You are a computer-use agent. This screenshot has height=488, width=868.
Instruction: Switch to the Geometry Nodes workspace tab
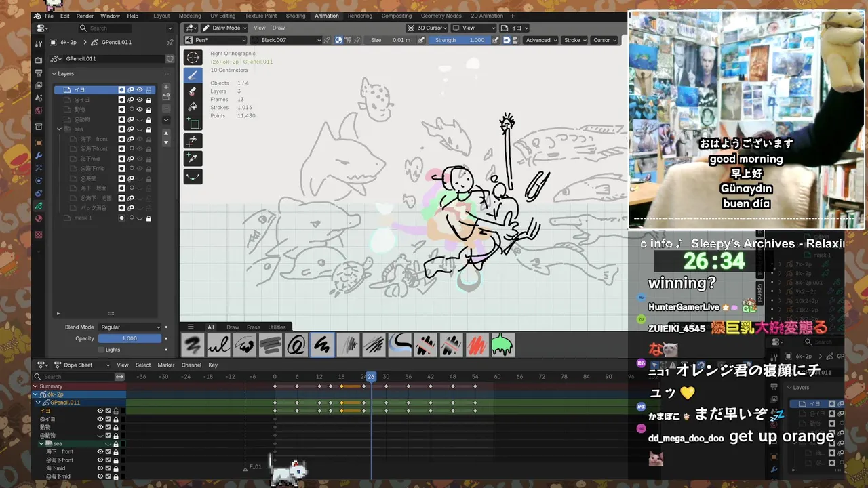tap(441, 16)
